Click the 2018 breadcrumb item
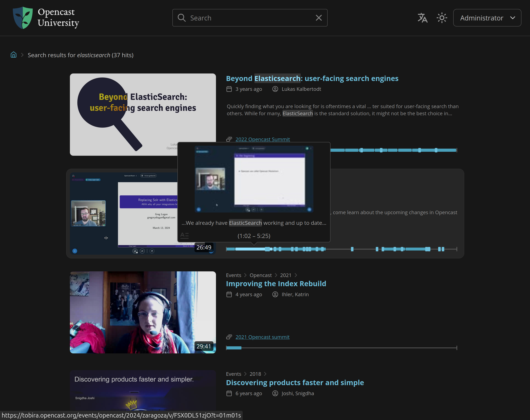The height and width of the screenshot is (420, 530). [x=255, y=374]
